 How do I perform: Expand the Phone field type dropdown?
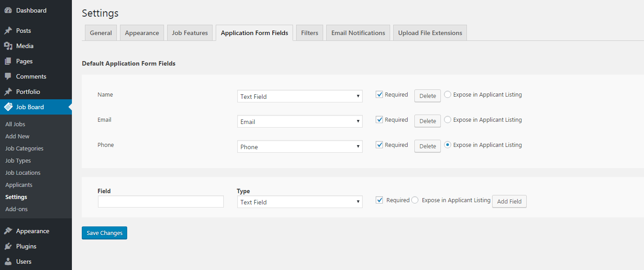click(x=300, y=146)
